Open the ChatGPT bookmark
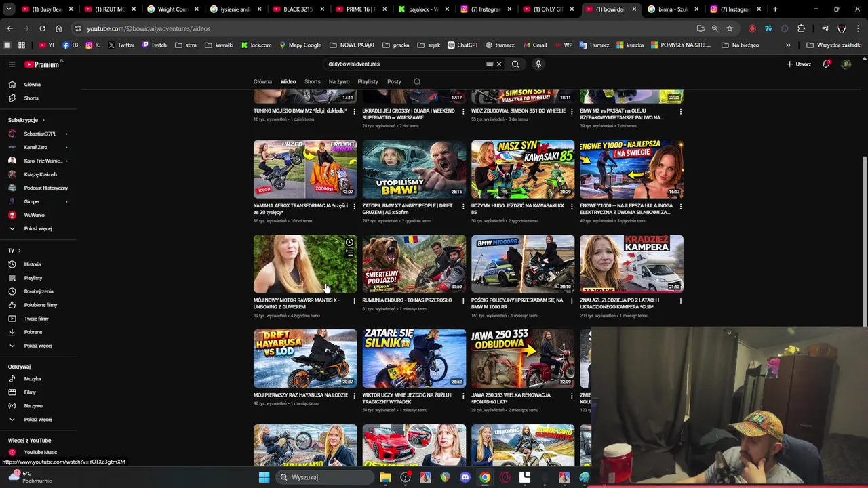868x488 pixels. (462, 45)
